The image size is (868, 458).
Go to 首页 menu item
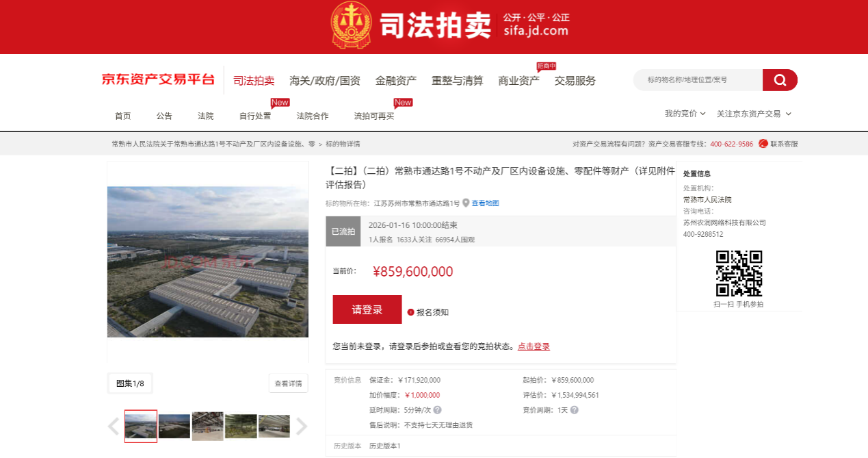click(x=123, y=116)
